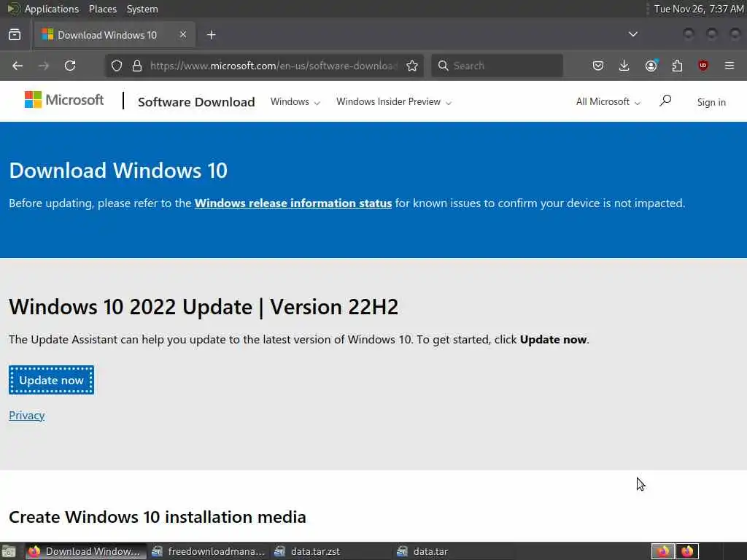Expand the Windows dropdown menu

click(295, 102)
